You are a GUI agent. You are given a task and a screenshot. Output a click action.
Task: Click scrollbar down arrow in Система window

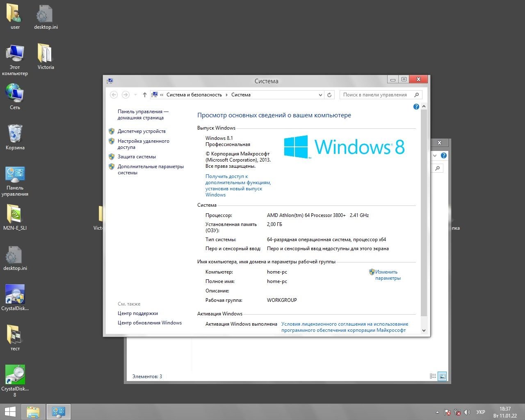pos(424,331)
